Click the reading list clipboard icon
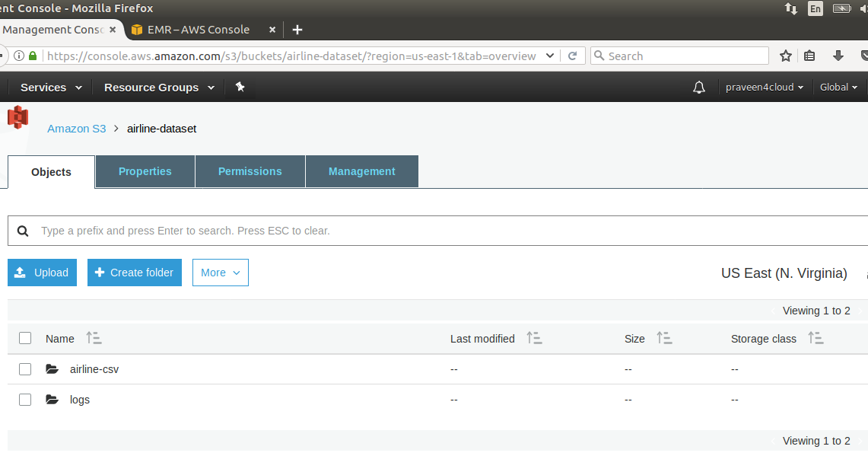The width and height of the screenshot is (868, 456). [x=809, y=55]
